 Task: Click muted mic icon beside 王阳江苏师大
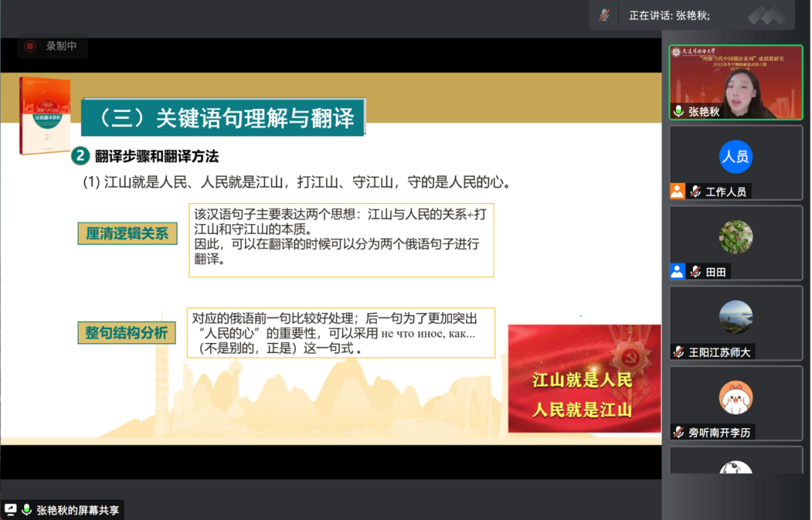[679, 351]
